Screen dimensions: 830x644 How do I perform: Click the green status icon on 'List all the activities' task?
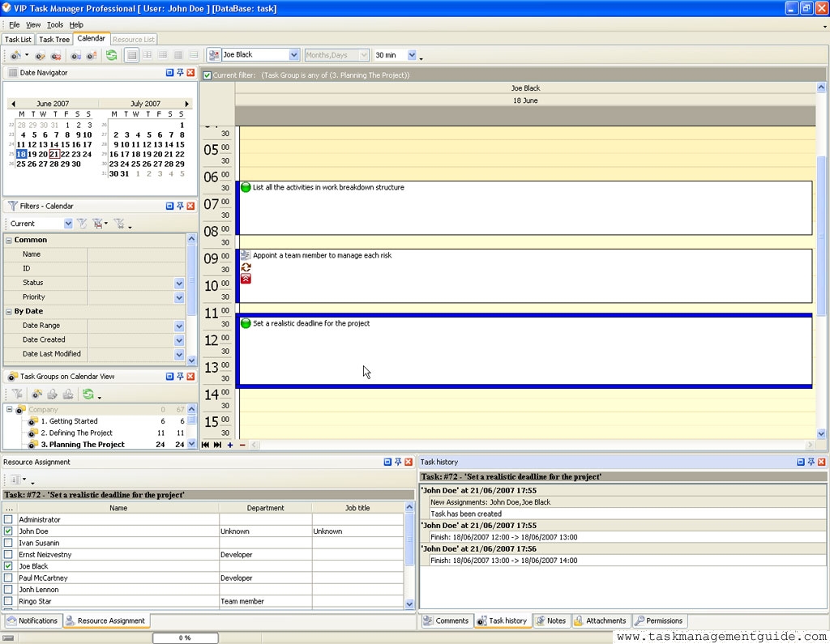(x=246, y=187)
